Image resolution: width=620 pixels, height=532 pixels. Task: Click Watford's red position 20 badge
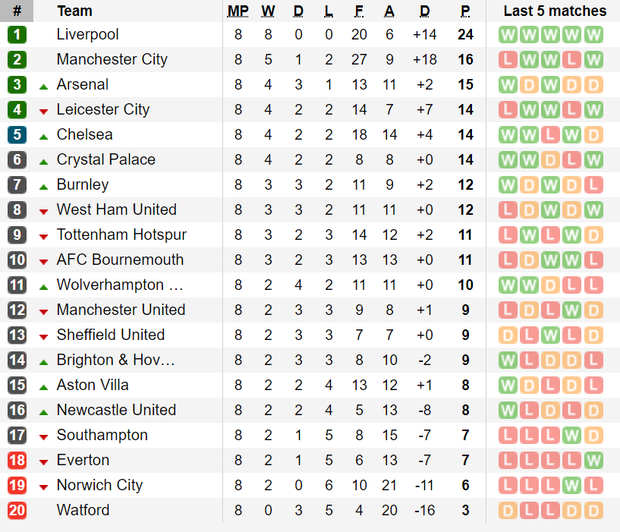pos(17,510)
